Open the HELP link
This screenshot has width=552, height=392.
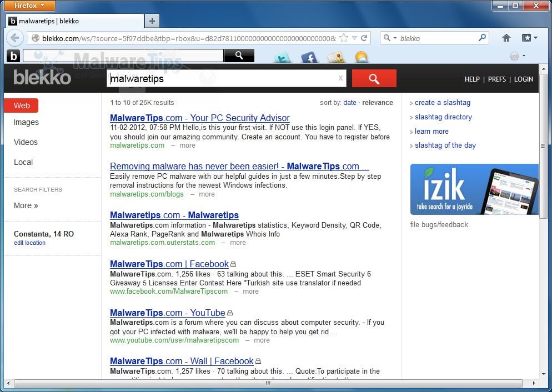[471, 79]
